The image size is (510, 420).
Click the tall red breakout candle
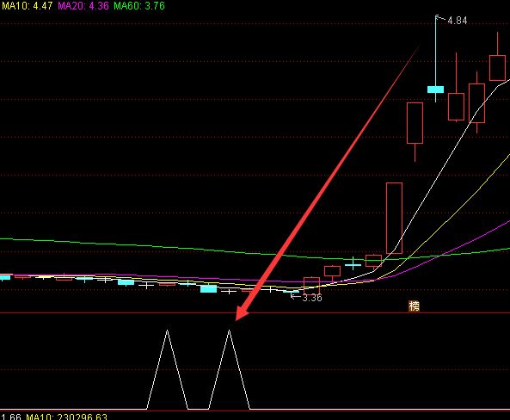click(x=394, y=218)
